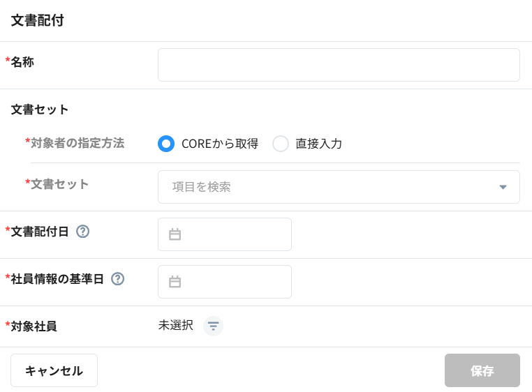This screenshot has width=532, height=392.
Task: Click inside the 文書配付日 date input
Action: tap(234, 234)
